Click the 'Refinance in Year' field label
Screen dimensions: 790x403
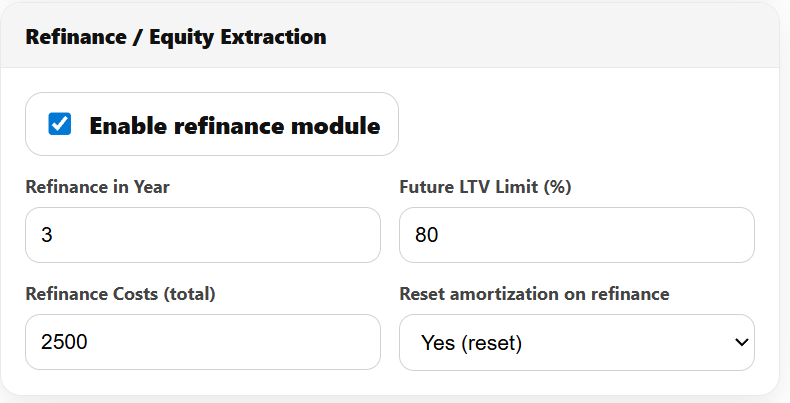(96, 187)
